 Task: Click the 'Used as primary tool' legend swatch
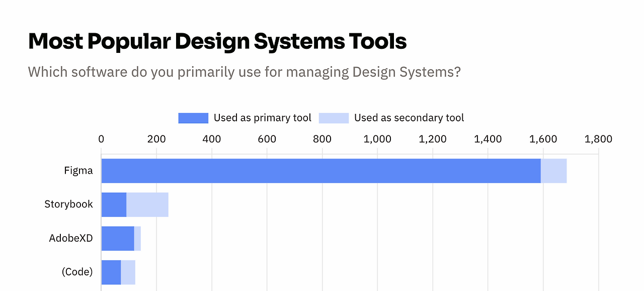[193, 118]
